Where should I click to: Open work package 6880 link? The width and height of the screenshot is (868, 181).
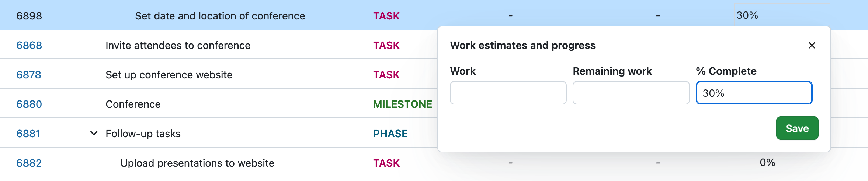pyautogui.click(x=29, y=104)
